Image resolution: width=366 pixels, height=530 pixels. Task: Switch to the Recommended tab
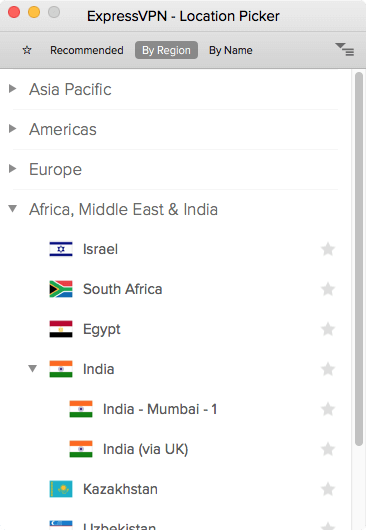tap(87, 50)
